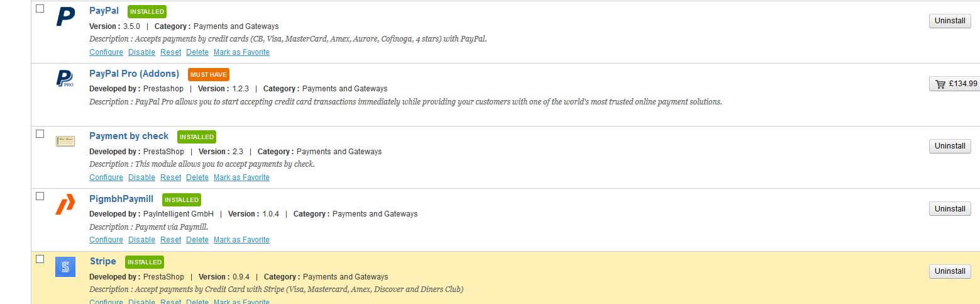
Task: Mark PayPal as Favorite
Action: 241,52
